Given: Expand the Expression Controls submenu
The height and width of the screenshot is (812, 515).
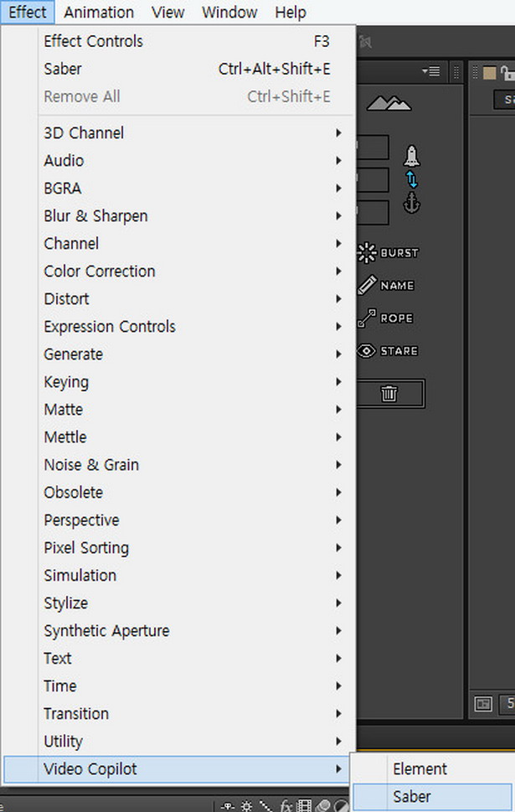Looking at the screenshot, I should (x=179, y=326).
